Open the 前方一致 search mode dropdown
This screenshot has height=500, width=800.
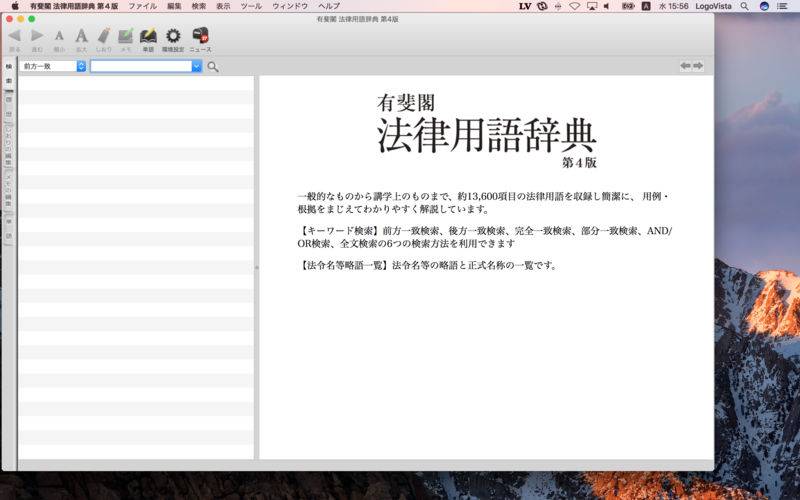53,66
